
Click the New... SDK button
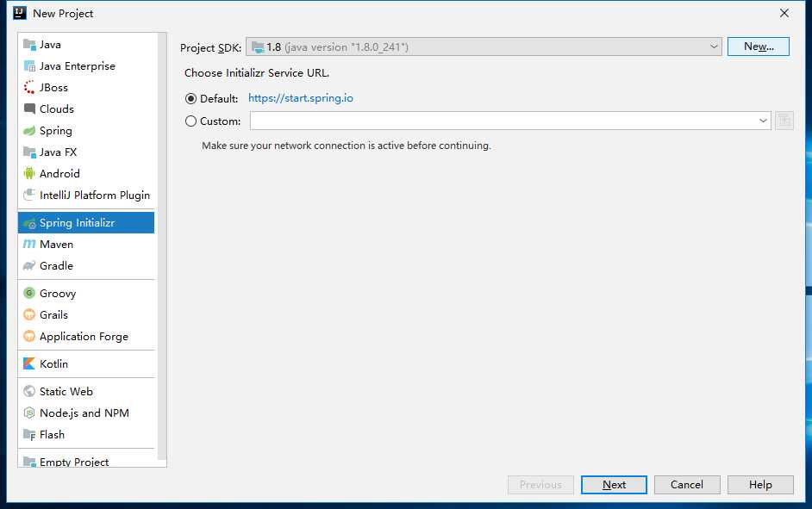(x=759, y=47)
